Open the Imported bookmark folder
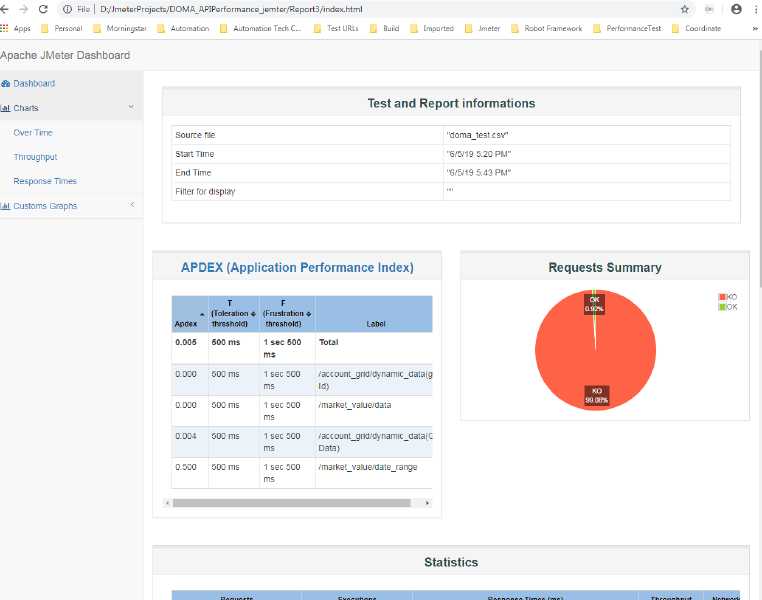 432,28
